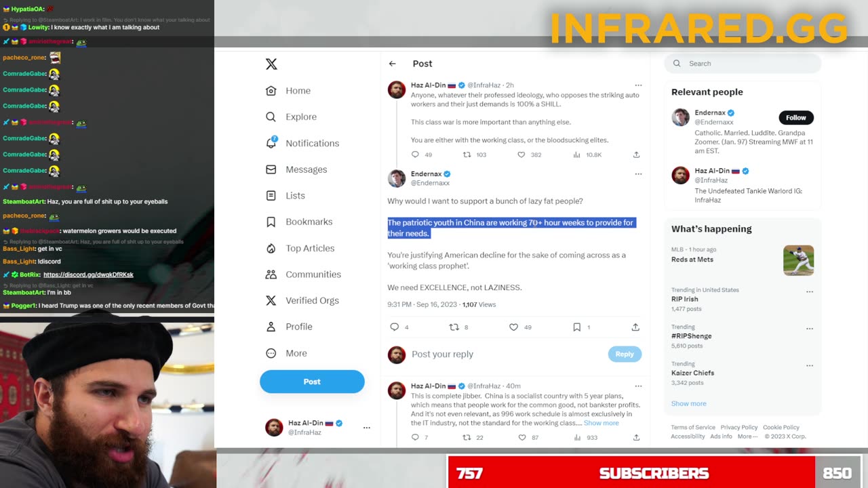The height and width of the screenshot is (488, 868).
Task: Open more options on Endernax's post
Action: 638,174
